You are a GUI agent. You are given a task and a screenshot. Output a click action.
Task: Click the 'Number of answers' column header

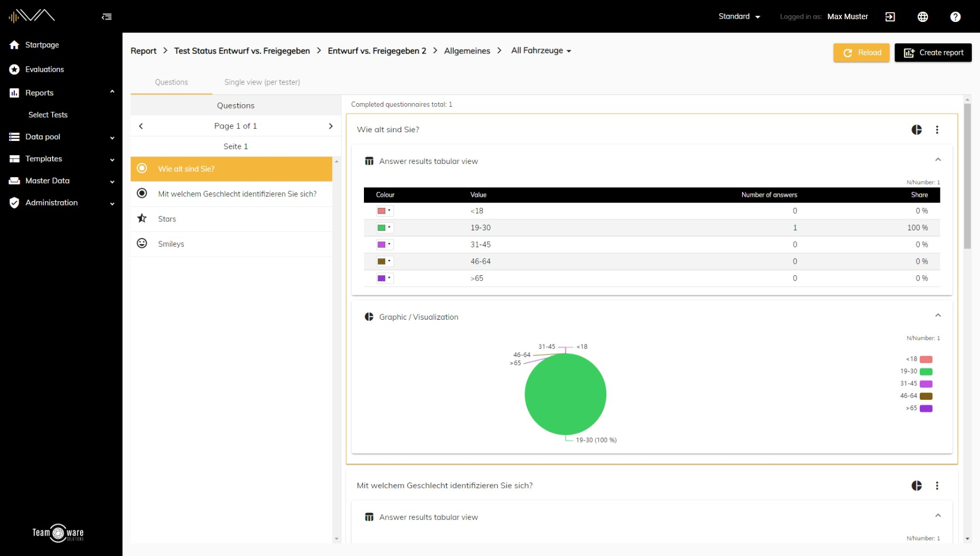tap(769, 195)
